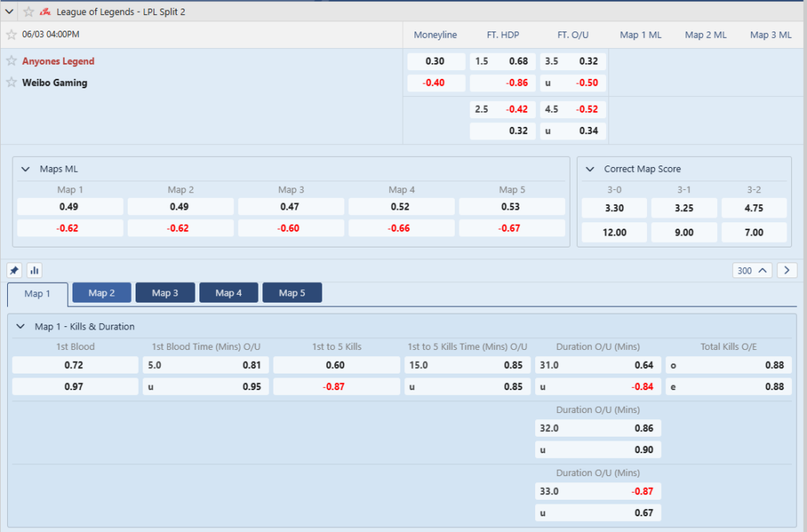
Task: Choose Duration under at -0.84
Action: 598,387
